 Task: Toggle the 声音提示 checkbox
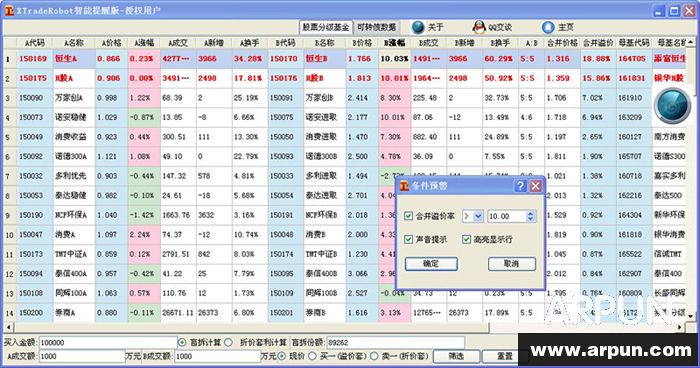coord(408,239)
